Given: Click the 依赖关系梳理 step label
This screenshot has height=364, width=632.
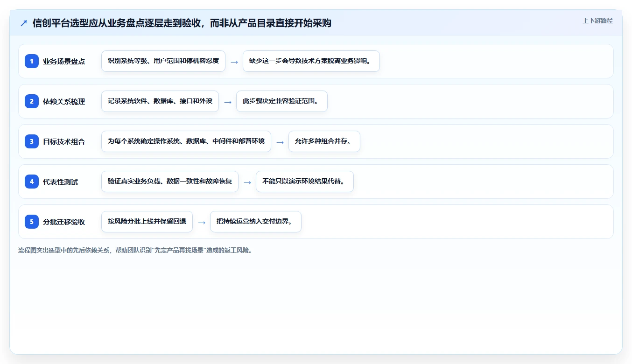Looking at the screenshot, I should (x=64, y=102).
